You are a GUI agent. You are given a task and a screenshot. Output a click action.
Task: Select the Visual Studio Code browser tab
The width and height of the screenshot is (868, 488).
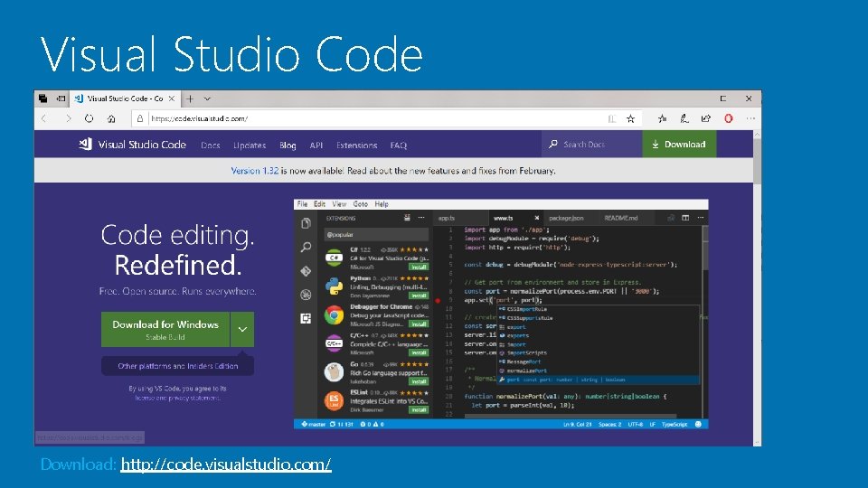pos(125,99)
